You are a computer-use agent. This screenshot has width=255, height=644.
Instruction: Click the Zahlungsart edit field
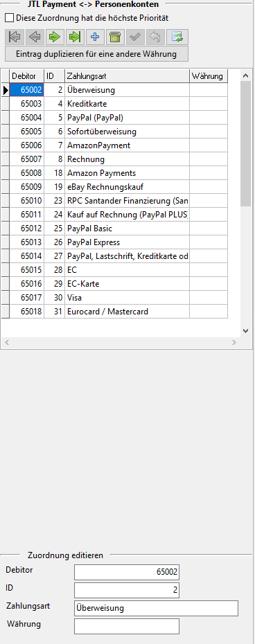coord(156,608)
